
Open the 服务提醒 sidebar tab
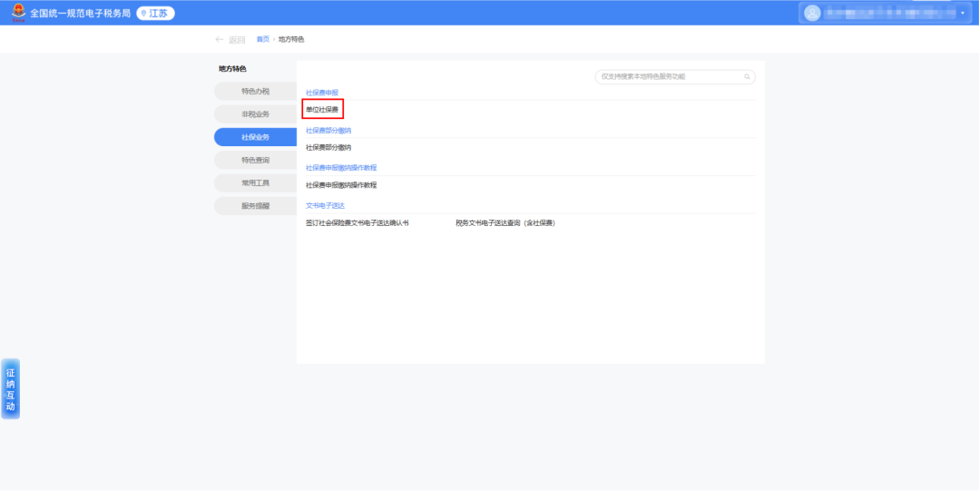pos(255,206)
